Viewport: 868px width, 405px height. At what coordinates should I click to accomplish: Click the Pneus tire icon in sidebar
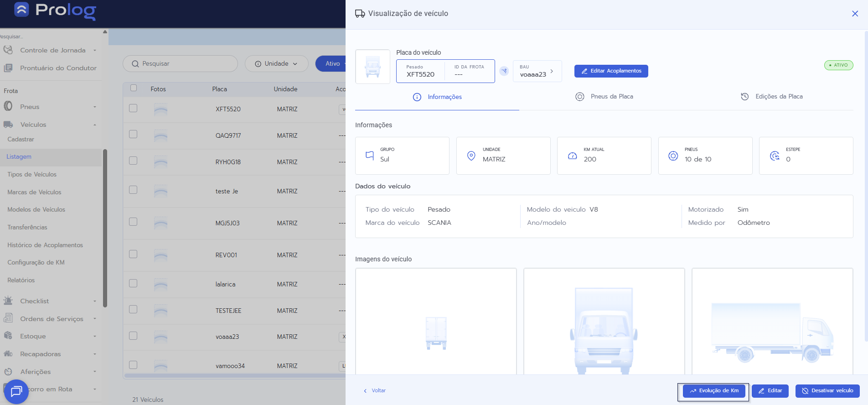(x=8, y=106)
